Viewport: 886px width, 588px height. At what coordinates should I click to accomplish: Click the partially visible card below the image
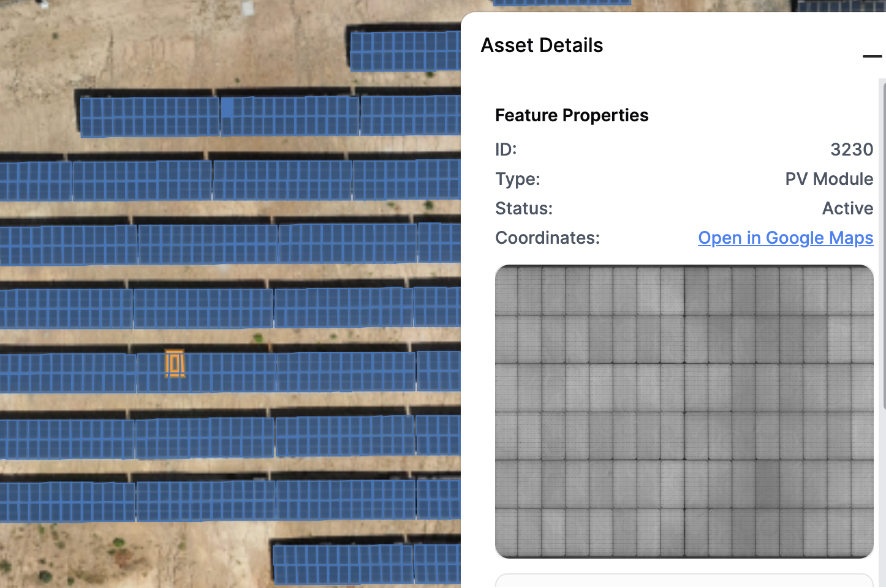684,581
